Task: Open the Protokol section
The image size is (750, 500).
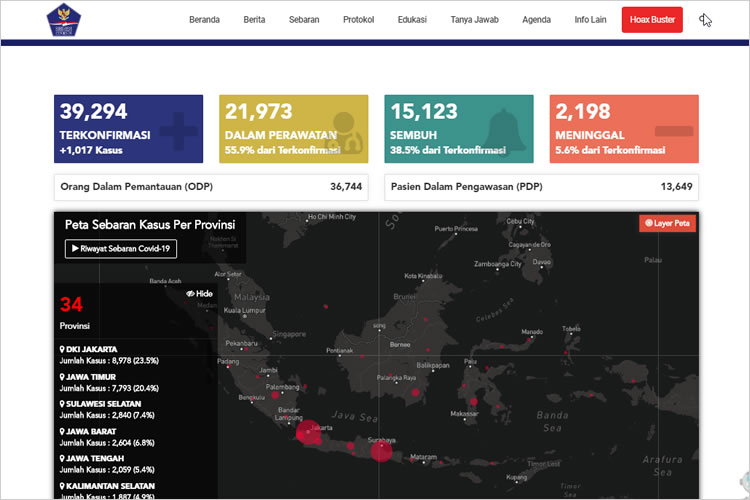Action: pyautogui.click(x=358, y=20)
